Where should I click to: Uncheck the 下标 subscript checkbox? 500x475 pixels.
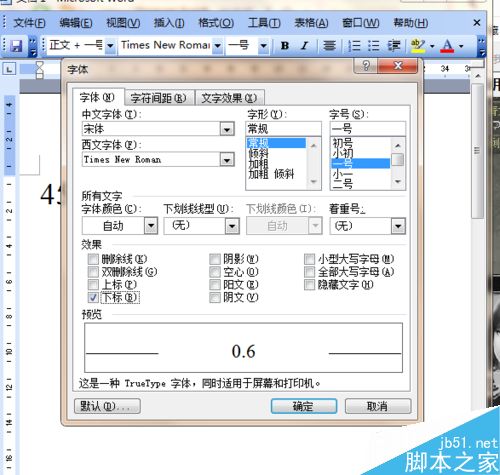93,297
